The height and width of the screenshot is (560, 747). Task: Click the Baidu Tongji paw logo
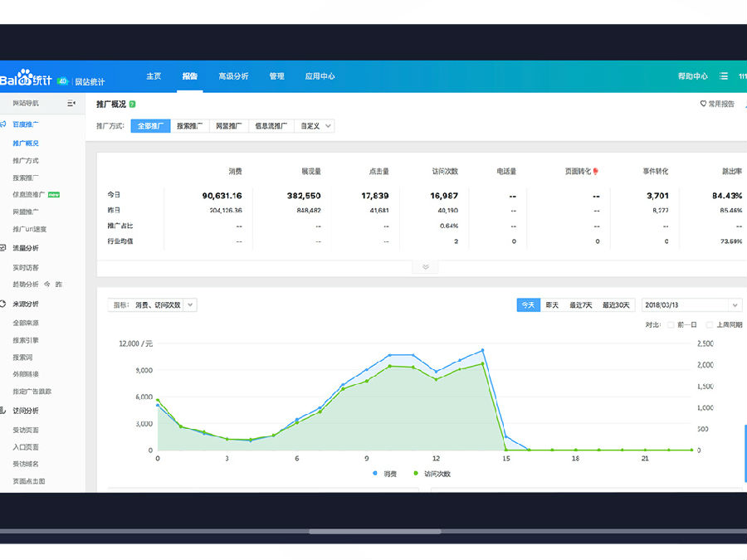tap(25, 80)
